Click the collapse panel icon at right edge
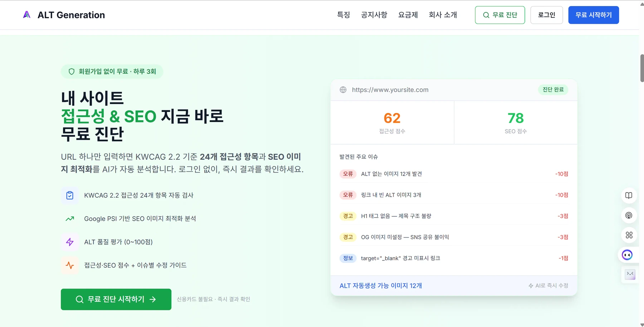 [x=630, y=274]
